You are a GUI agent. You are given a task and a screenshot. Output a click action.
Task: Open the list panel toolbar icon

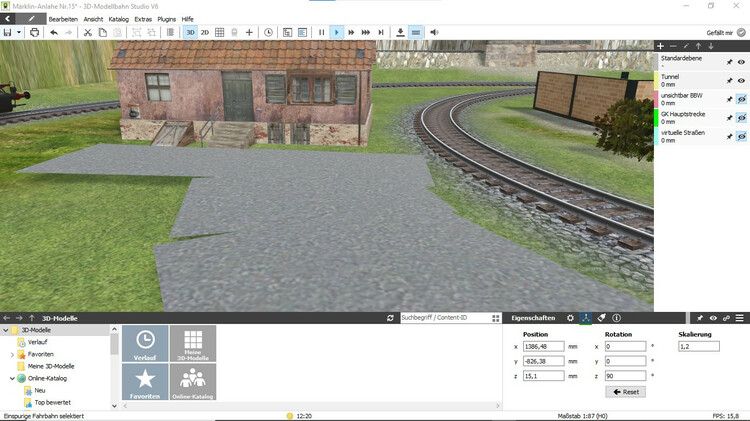pos(302,33)
